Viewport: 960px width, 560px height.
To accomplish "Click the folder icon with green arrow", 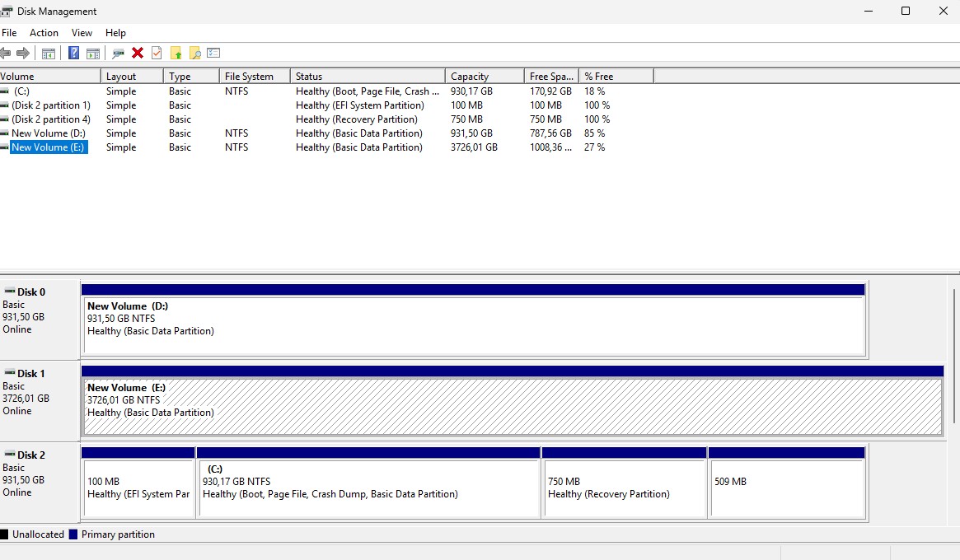I will coord(176,54).
